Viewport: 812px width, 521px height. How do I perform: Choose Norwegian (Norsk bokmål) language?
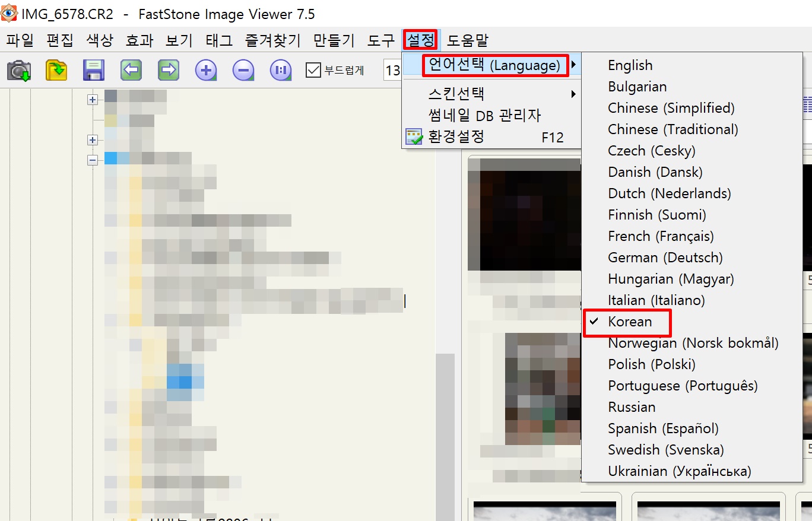694,343
